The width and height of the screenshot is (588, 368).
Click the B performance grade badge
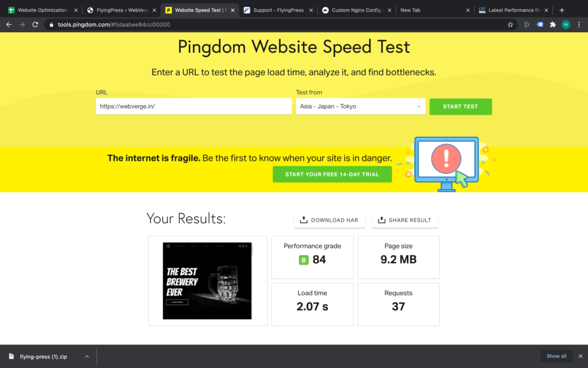(x=303, y=260)
